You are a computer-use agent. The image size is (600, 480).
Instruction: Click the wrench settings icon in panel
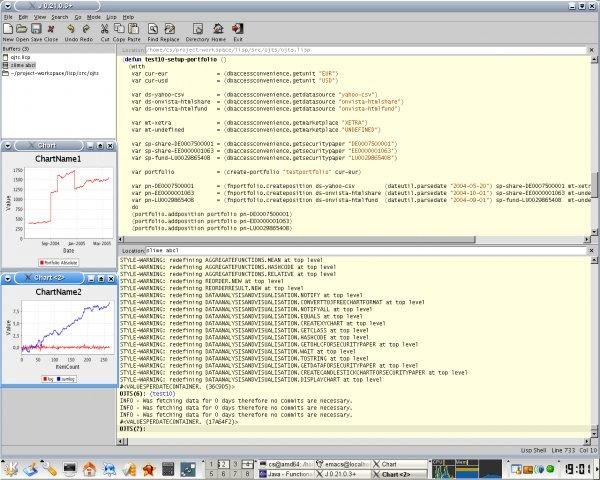50,469
